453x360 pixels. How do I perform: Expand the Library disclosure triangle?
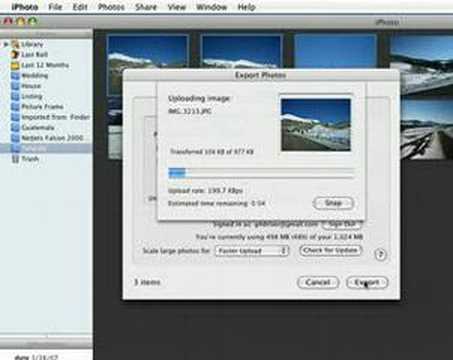point(5,44)
